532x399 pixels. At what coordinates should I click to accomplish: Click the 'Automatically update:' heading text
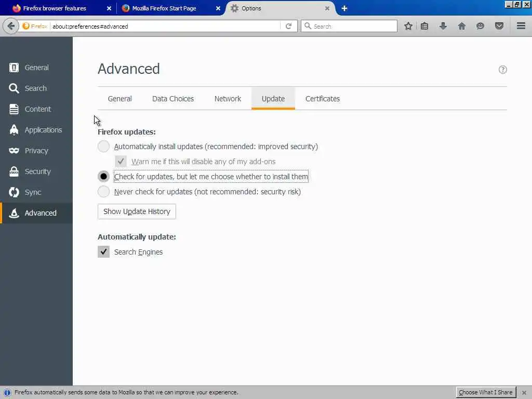click(x=137, y=237)
